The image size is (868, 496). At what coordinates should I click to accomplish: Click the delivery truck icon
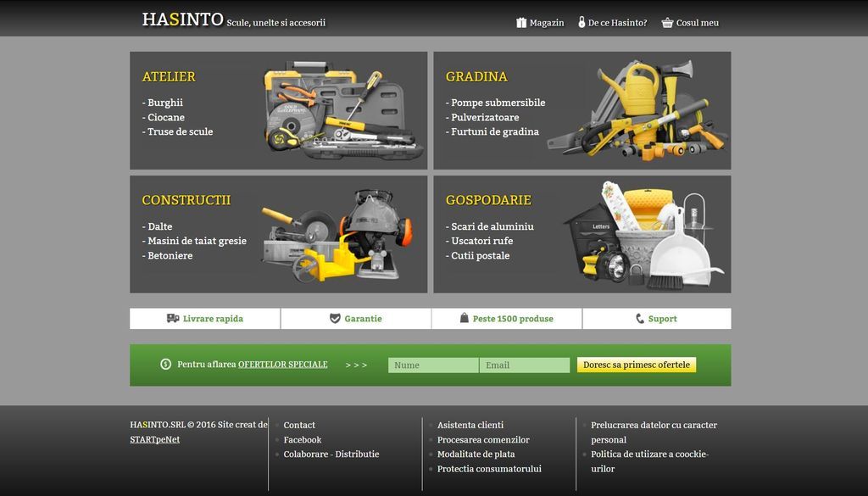(173, 319)
